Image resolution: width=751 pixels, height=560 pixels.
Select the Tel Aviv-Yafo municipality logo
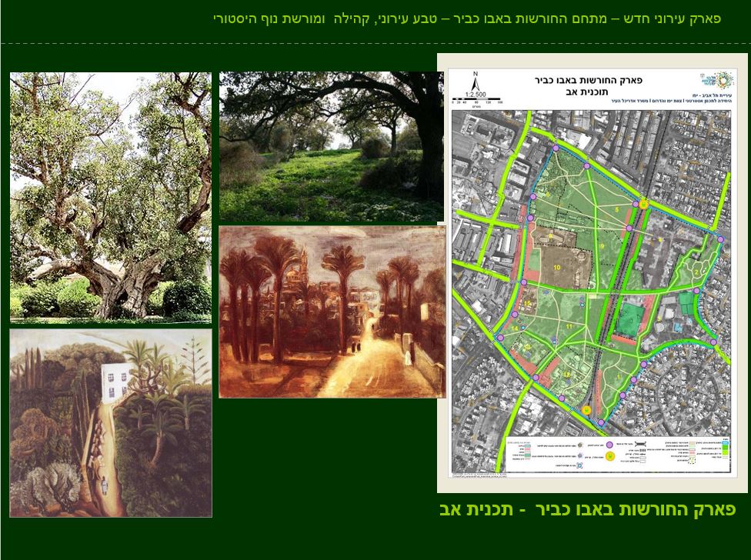719,80
